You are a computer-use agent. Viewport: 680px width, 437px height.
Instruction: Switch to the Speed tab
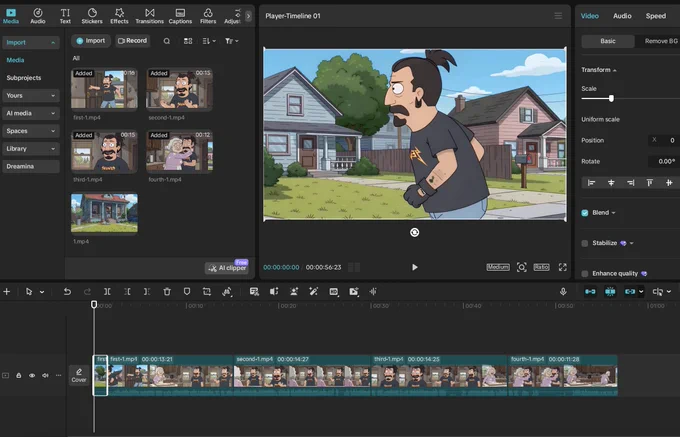(655, 16)
